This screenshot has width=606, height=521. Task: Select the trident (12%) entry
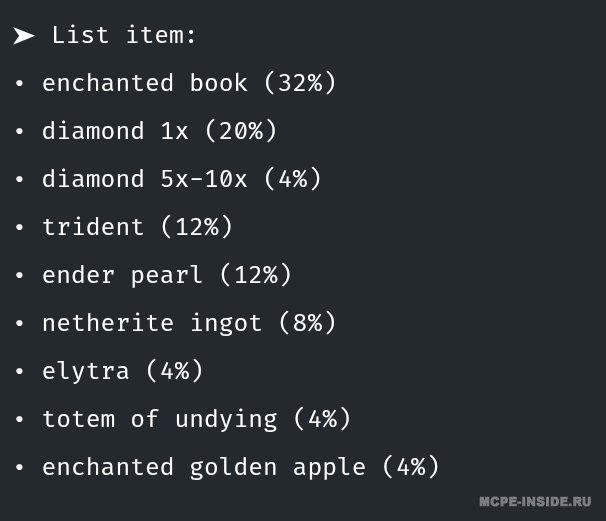tap(137, 227)
